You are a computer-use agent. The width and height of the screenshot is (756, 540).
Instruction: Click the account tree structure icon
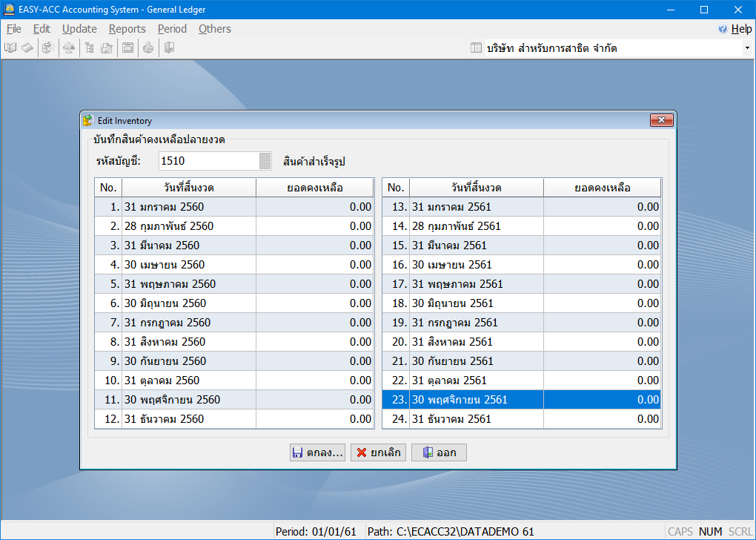point(89,48)
